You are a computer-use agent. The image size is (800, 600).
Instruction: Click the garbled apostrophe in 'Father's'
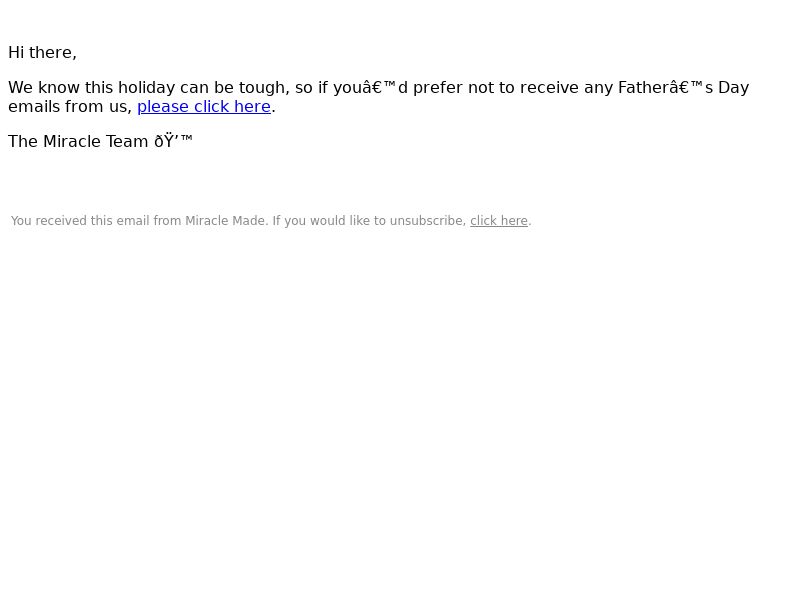[687, 87]
